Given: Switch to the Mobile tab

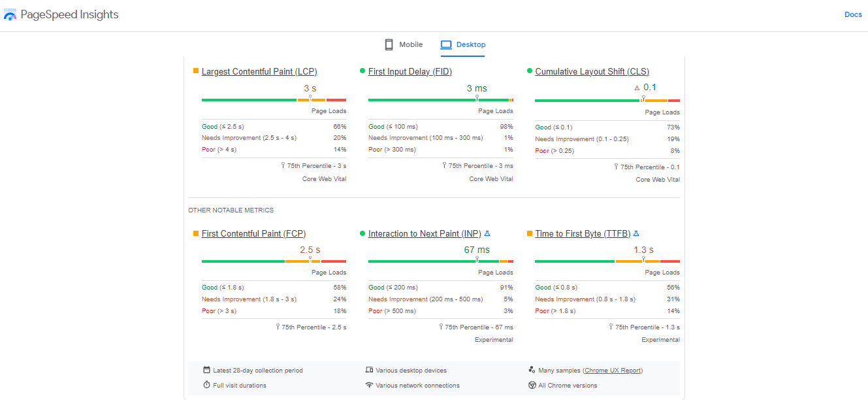Looking at the screenshot, I should (x=403, y=44).
